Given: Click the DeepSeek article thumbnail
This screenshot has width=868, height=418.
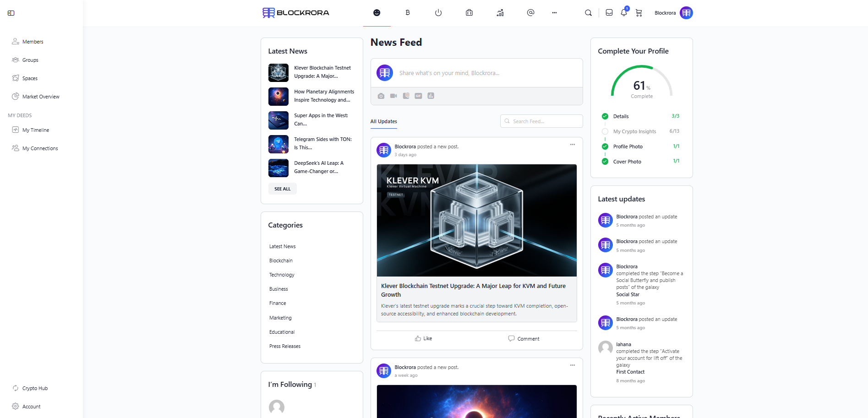Looking at the screenshot, I should point(278,168).
